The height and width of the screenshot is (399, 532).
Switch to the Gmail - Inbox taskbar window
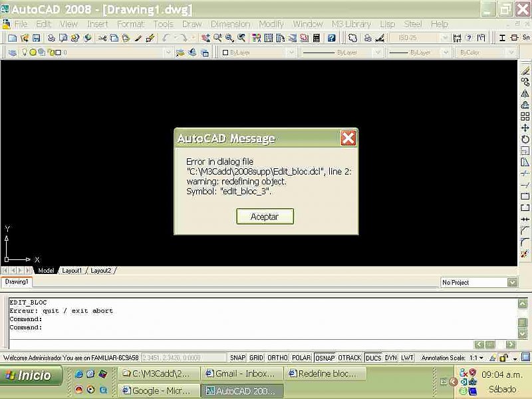click(x=241, y=374)
